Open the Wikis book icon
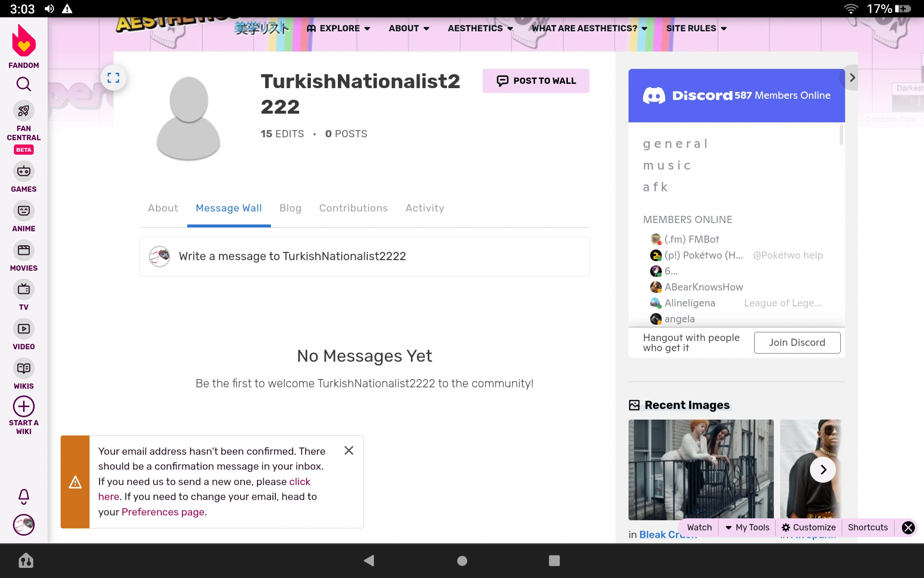Screen dimensions: 924x578 pyautogui.click(x=24, y=368)
